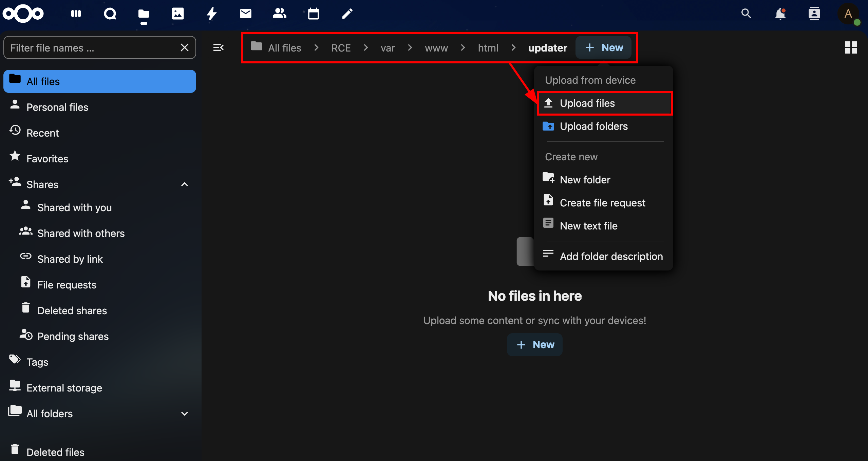Select Create file request entry

point(603,203)
